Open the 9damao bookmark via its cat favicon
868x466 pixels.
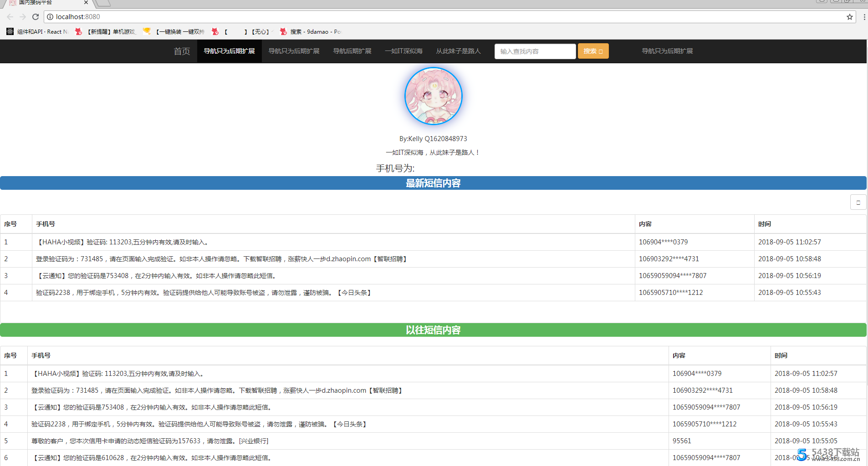pos(283,31)
